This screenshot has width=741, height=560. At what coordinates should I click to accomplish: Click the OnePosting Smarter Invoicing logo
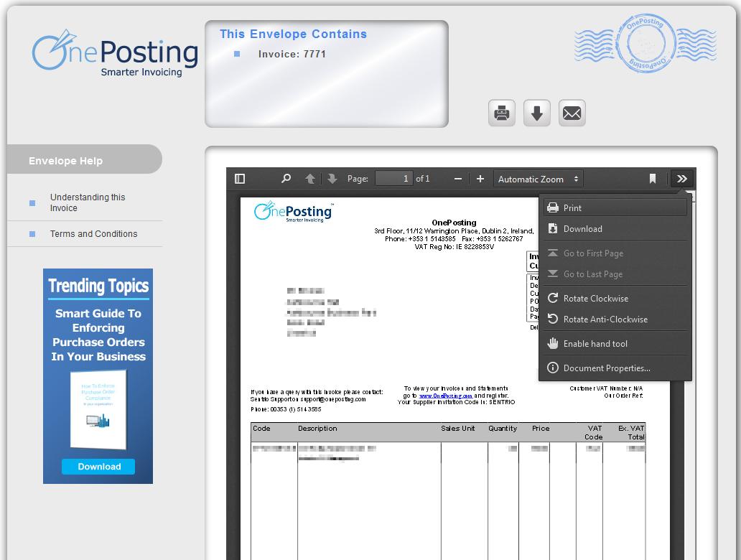(115, 53)
